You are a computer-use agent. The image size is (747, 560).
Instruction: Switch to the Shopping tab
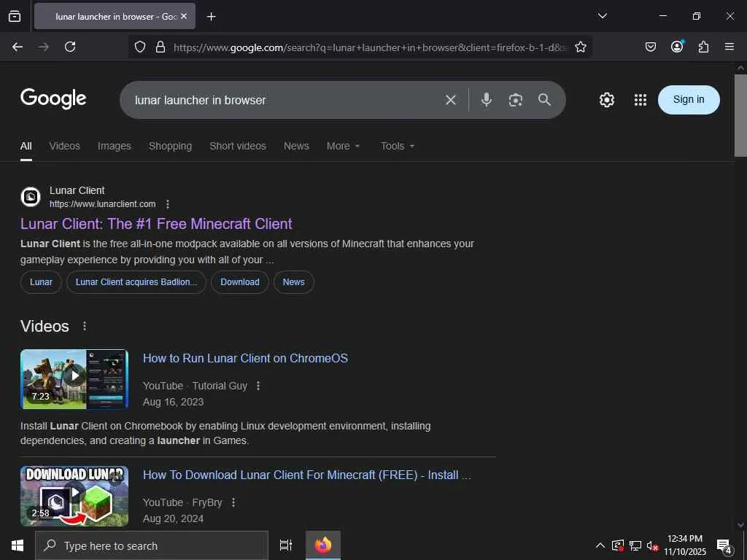coord(170,146)
